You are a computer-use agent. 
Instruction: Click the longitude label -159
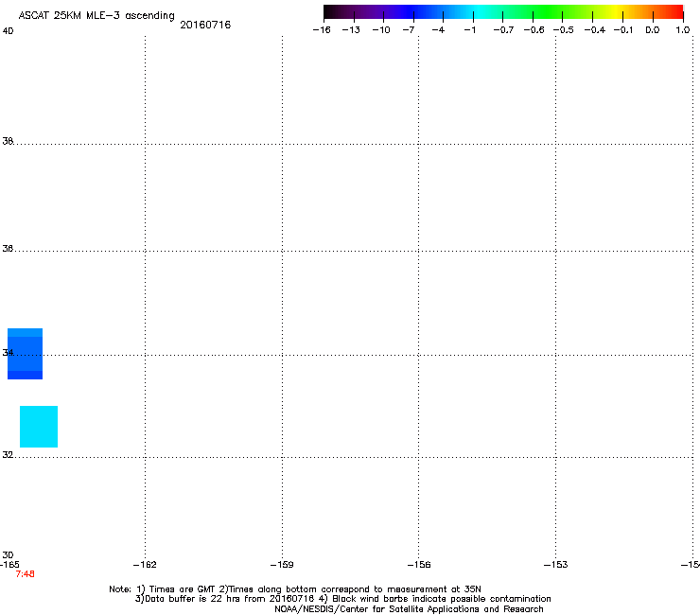click(x=282, y=565)
